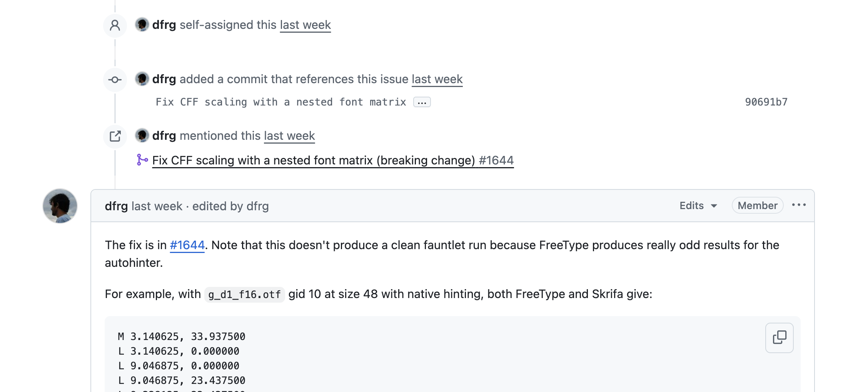Open the comment options three-dot menu

point(799,205)
